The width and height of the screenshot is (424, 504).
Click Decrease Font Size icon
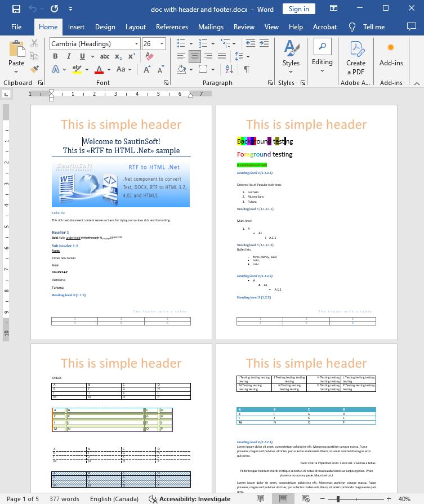pos(160,69)
